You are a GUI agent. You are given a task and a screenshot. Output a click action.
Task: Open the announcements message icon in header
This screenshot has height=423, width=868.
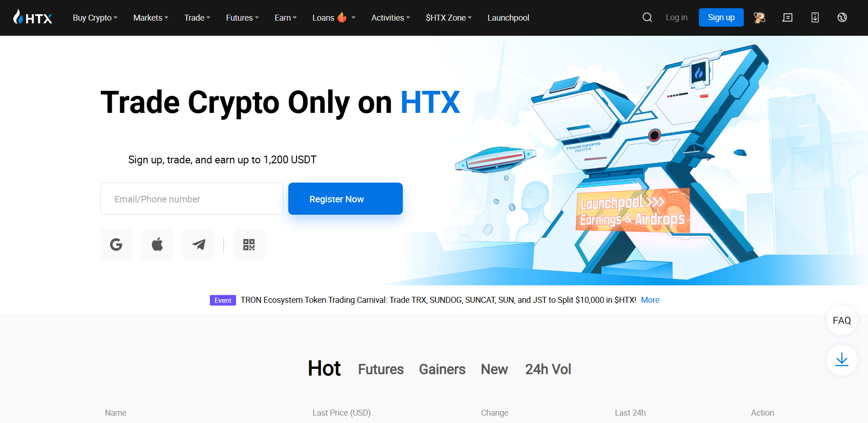click(787, 17)
